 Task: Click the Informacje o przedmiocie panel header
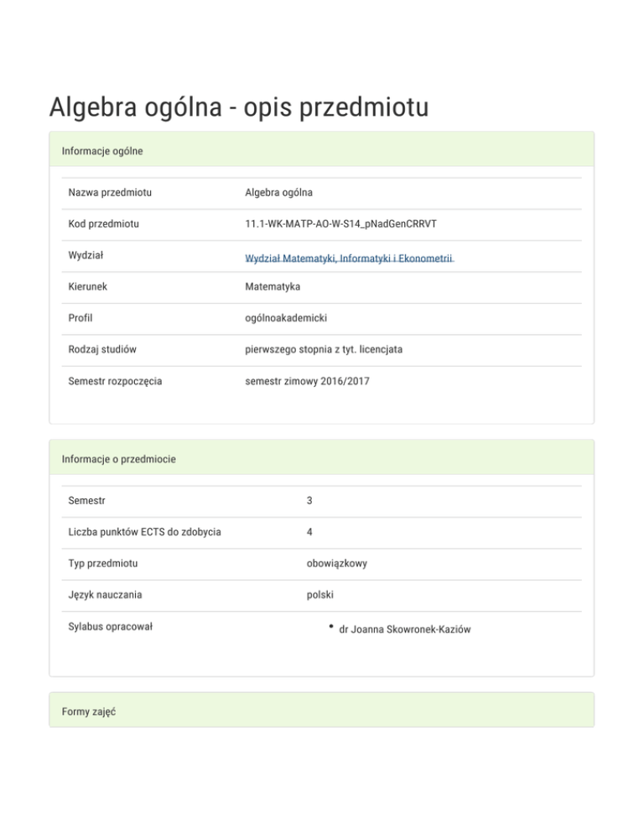[118, 459]
